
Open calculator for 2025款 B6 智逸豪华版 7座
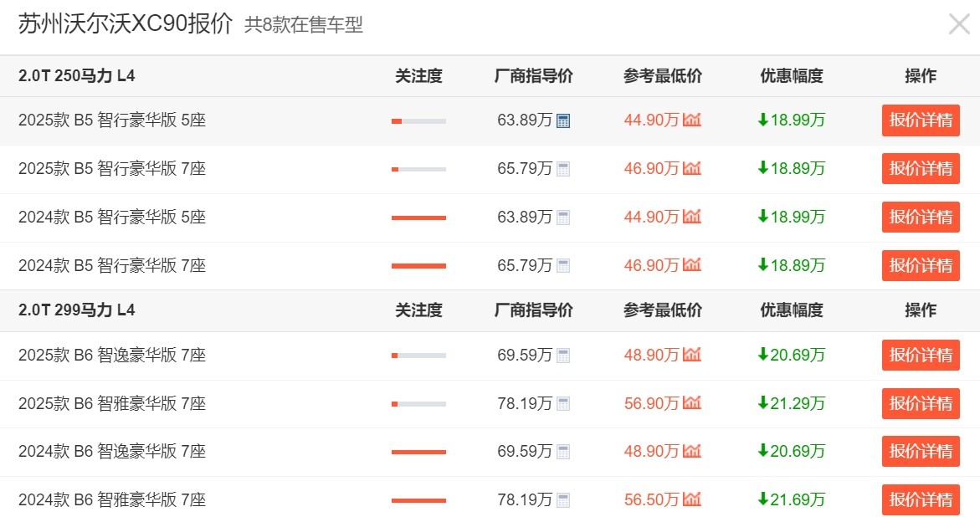(x=563, y=356)
